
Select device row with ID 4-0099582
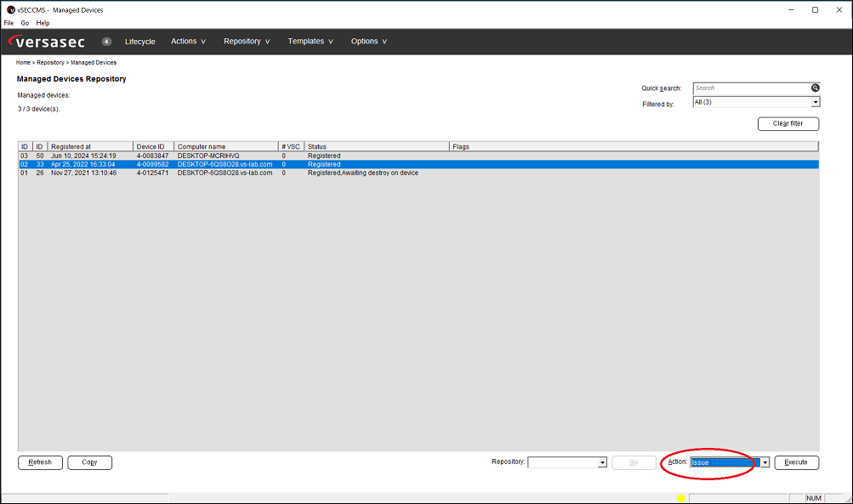pyautogui.click(x=418, y=164)
